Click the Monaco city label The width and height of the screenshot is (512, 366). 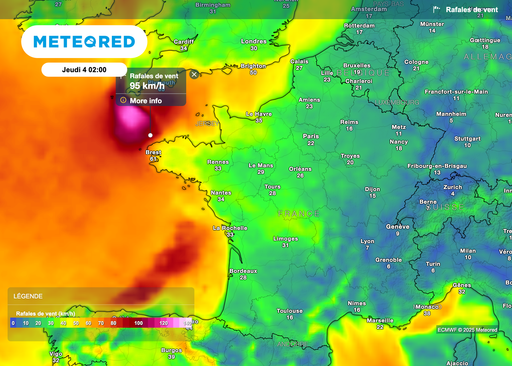[427, 307]
